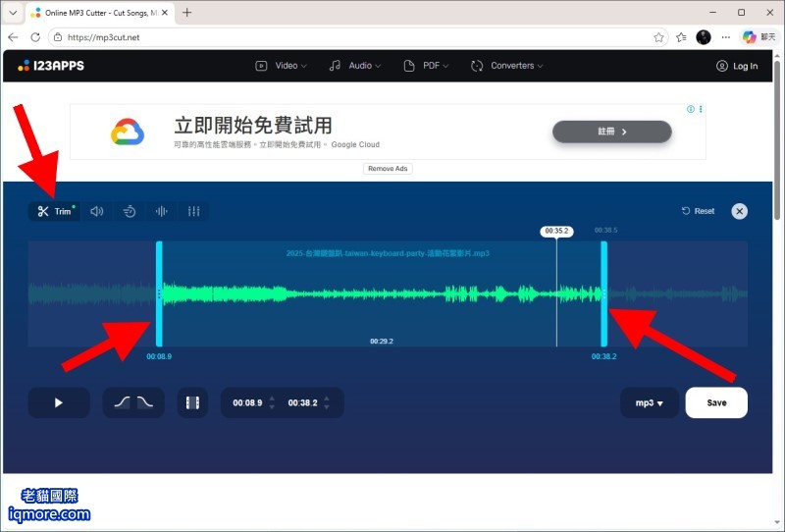Image resolution: width=785 pixels, height=532 pixels.
Task: Click Log In
Action: pos(737,66)
